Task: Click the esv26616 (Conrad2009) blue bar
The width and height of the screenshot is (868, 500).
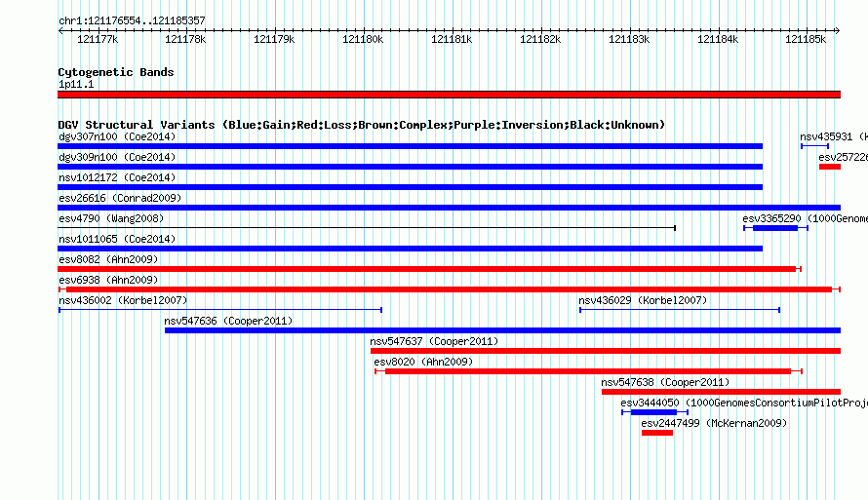Action: pyautogui.click(x=449, y=208)
